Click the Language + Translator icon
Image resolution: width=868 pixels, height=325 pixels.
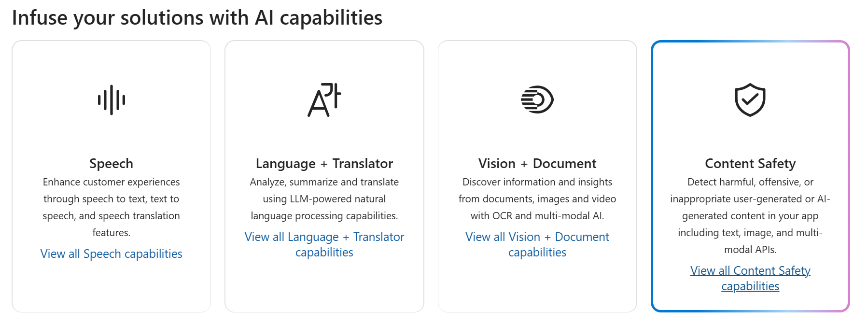pos(324,100)
